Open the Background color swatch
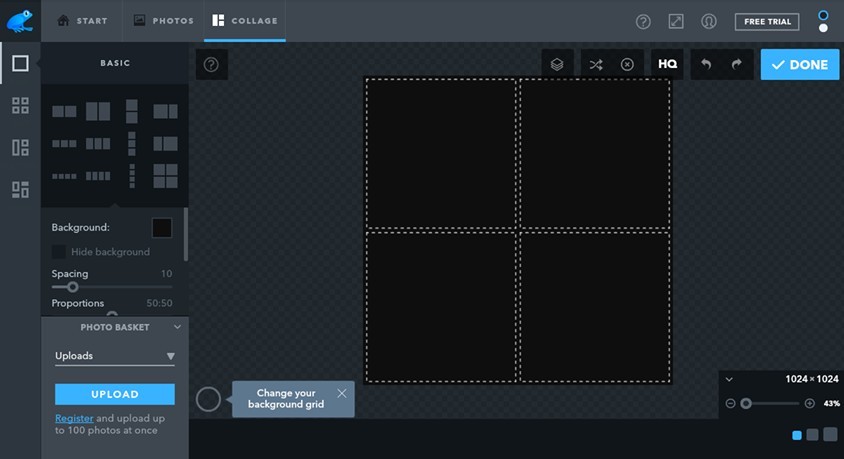This screenshot has height=459, width=844. coord(162,228)
